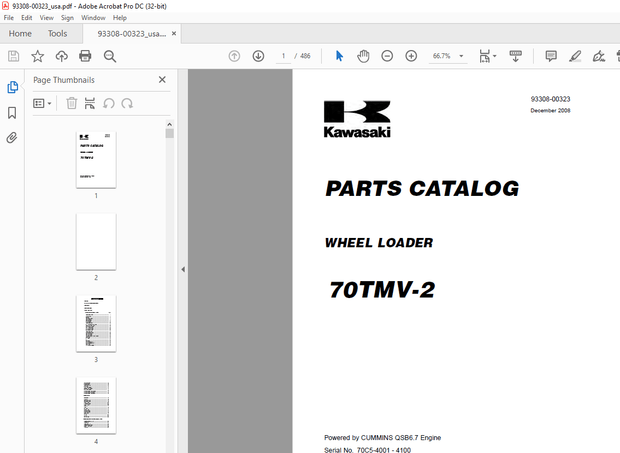Go to the next page arrow
Image resolution: width=620 pixels, height=453 pixels.
(x=258, y=56)
